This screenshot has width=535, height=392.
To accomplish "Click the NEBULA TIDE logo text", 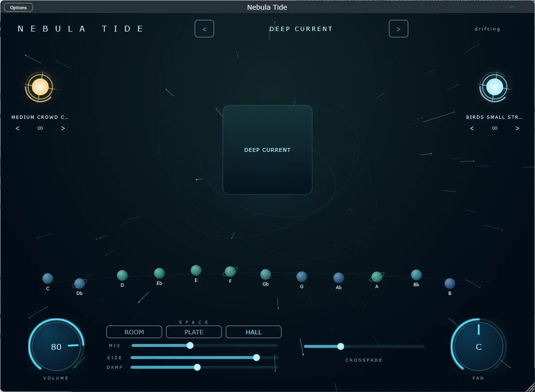I will [81, 29].
